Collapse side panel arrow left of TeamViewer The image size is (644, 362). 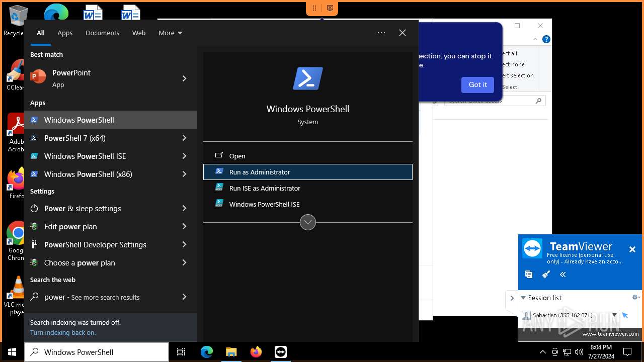512,298
